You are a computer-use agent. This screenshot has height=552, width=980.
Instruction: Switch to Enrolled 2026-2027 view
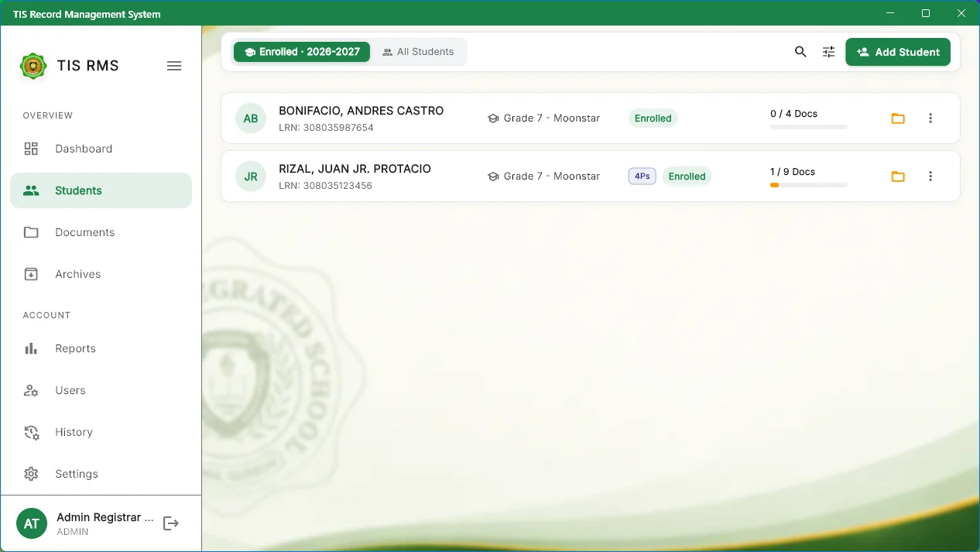point(302,52)
